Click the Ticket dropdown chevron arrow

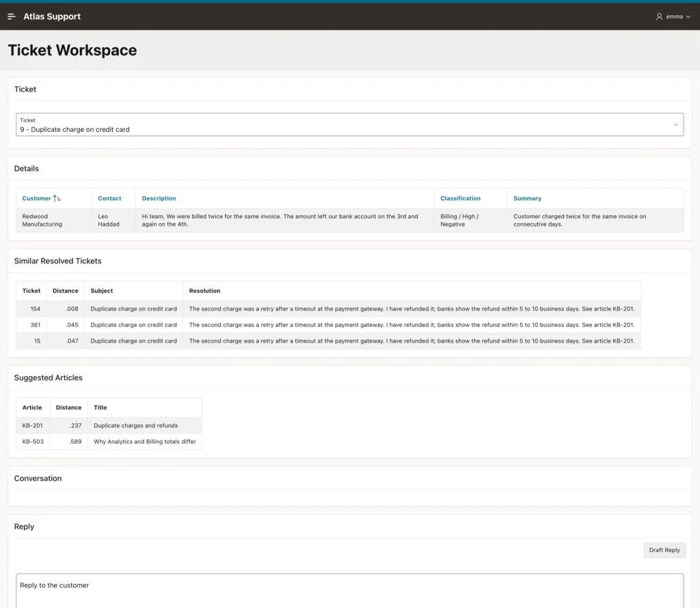(675, 124)
